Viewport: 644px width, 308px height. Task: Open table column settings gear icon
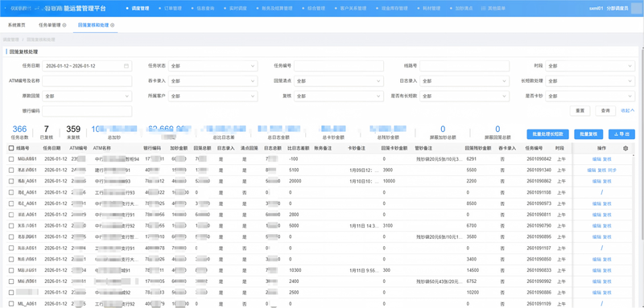point(625,148)
